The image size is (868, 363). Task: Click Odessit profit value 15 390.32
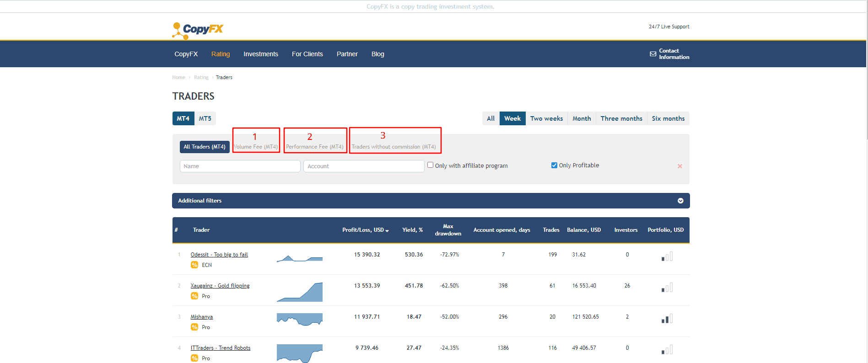pyautogui.click(x=367, y=255)
